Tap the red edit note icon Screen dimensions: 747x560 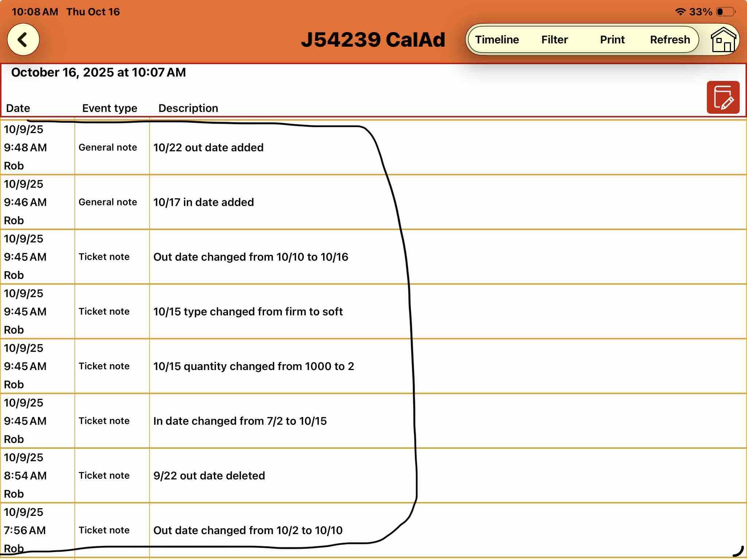pyautogui.click(x=723, y=97)
